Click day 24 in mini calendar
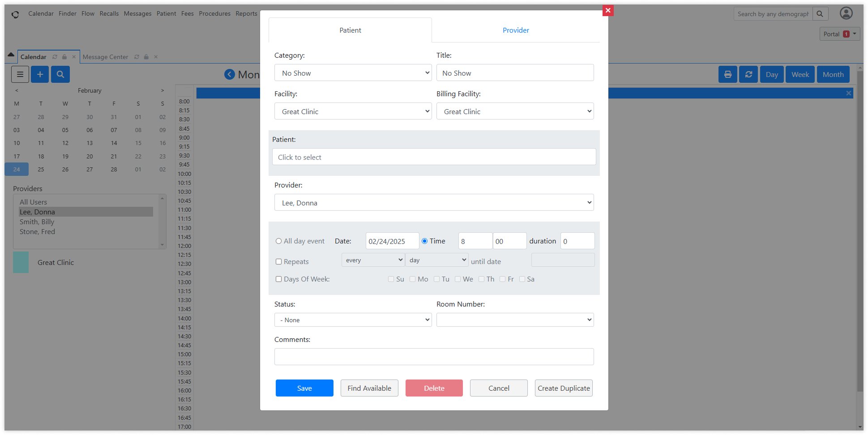Image resolution: width=868 pixels, height=435 pixels. 17,169
